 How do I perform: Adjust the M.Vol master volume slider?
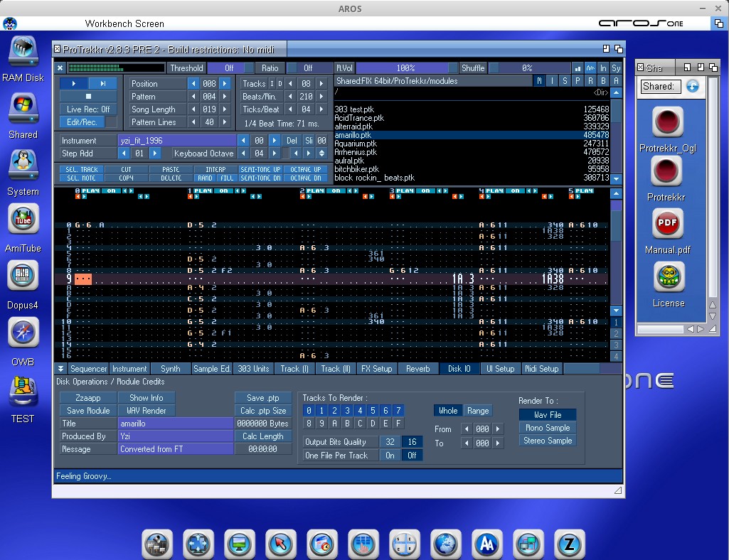(405, 68)
